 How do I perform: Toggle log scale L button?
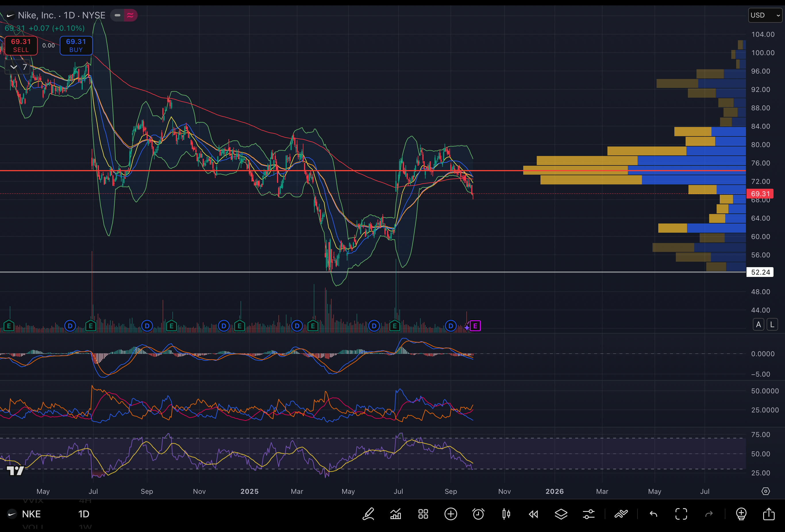point(772,325)
